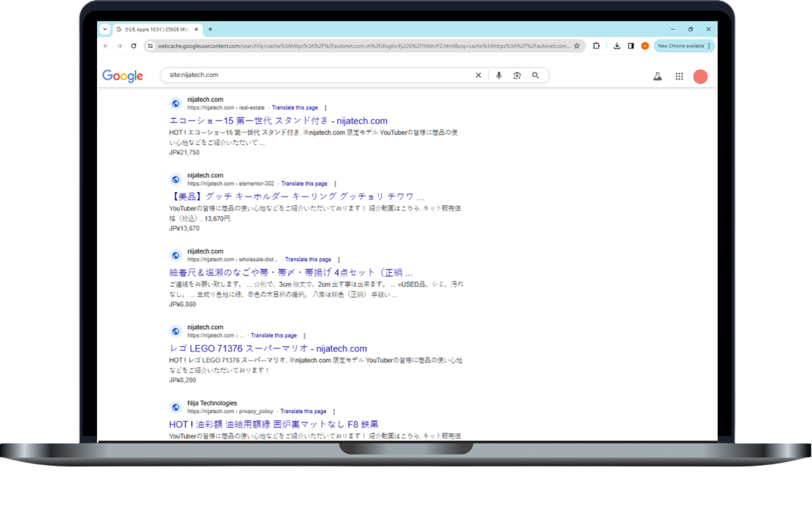
Task: Click into the Google search field
Action: (315, 75)
